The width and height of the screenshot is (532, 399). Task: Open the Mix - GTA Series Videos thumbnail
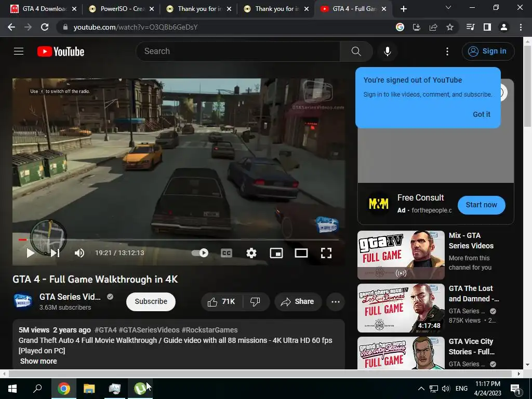(401, 255)
